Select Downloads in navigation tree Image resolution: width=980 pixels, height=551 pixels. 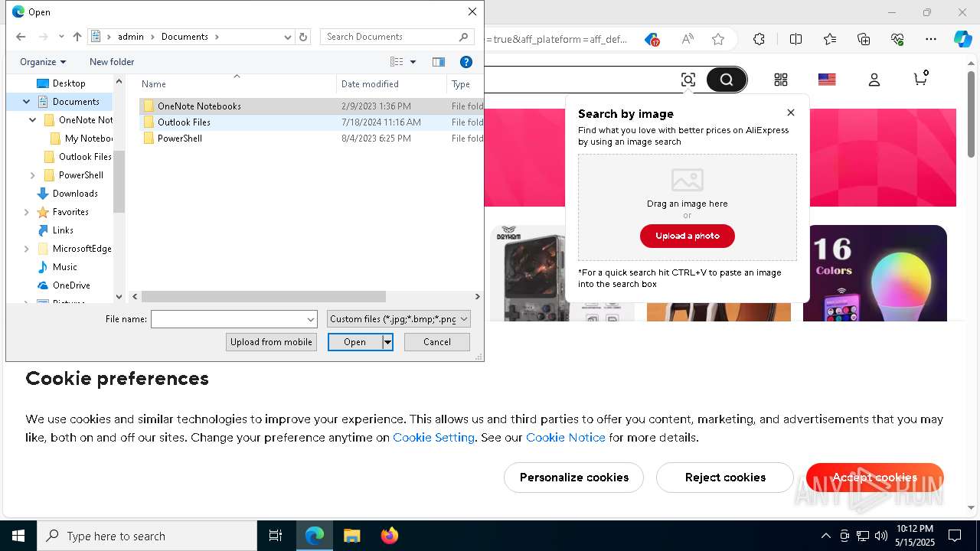75,194
